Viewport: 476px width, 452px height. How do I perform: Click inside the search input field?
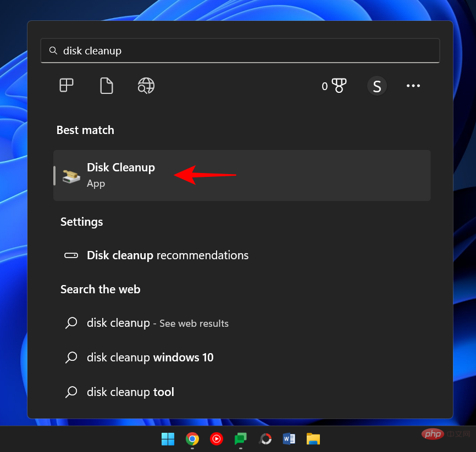pos(220,50)
